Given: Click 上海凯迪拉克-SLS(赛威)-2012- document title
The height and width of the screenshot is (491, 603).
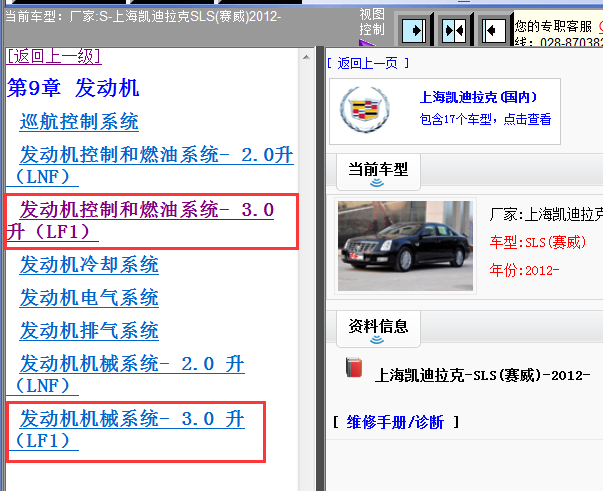Looking at the screenshot, I should (x=482, y=375).
